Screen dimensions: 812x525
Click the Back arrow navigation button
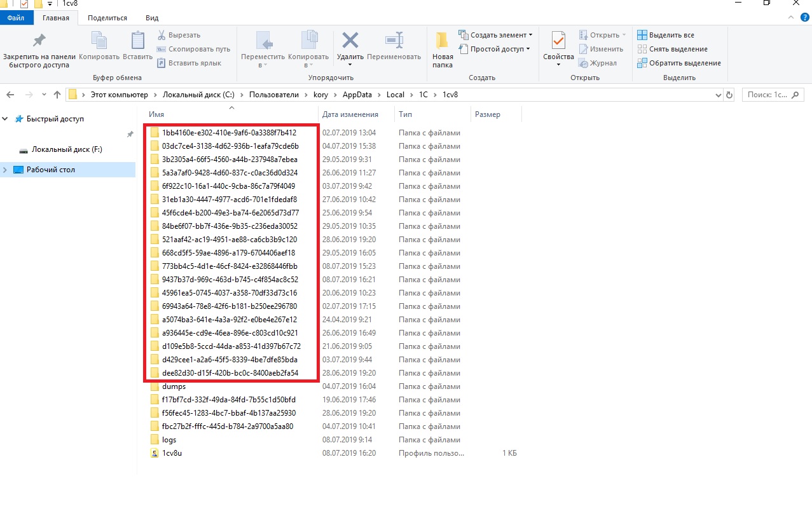10,95
